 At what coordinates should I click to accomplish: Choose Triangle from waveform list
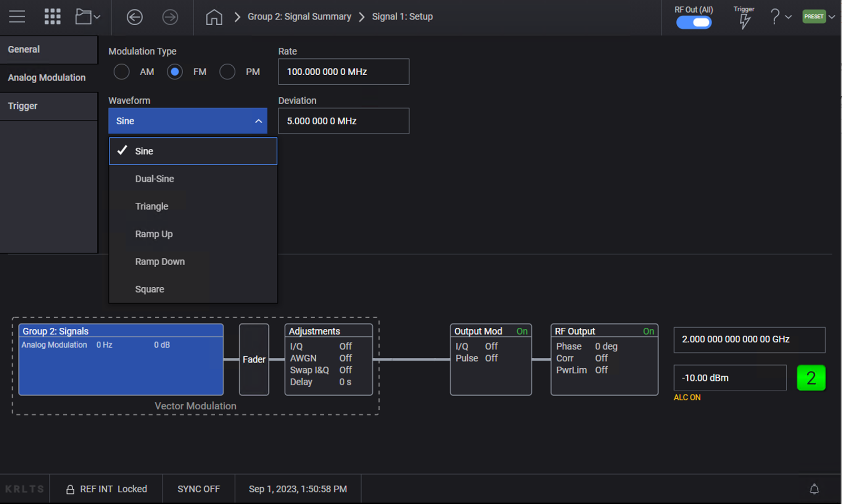tap(152, 206)
